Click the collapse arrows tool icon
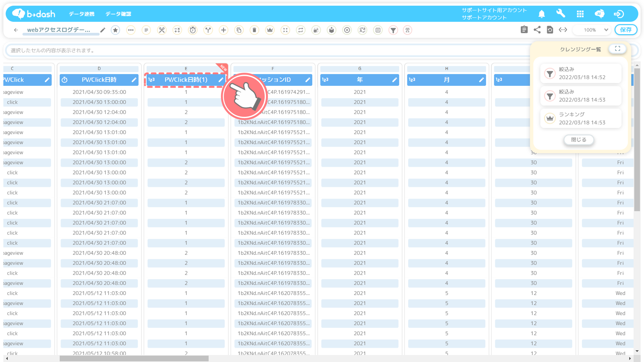 (285, 30)
